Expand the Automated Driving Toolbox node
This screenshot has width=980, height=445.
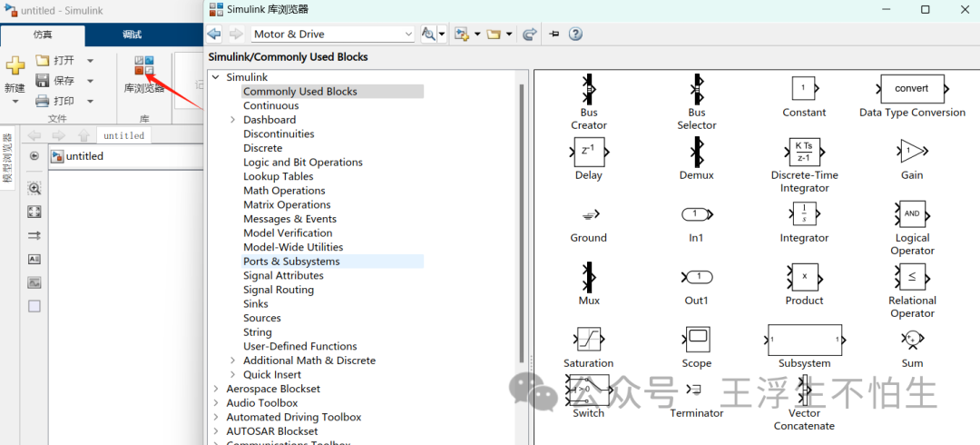[216, 417]
